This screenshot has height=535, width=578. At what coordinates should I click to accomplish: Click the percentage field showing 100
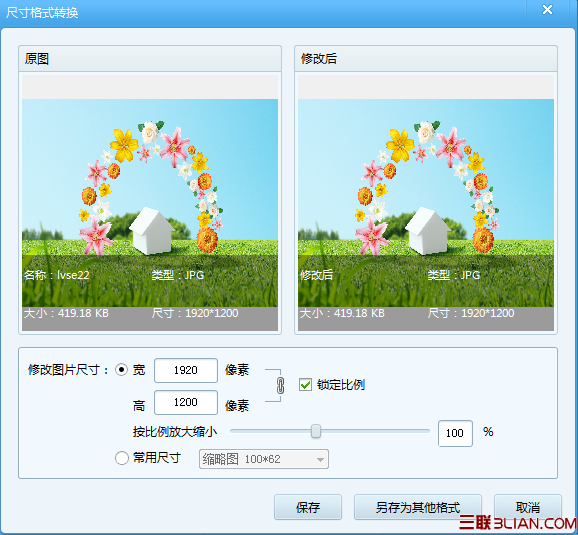click(455, 433)
